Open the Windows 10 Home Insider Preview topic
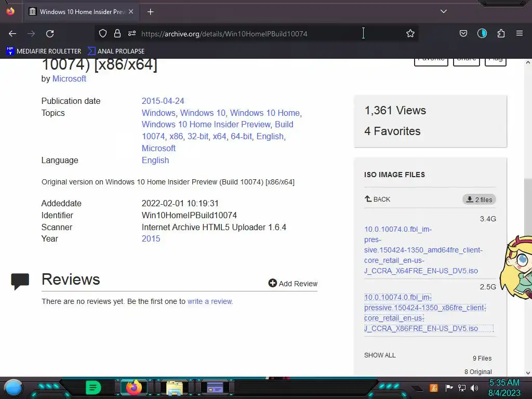 [206, 125]
